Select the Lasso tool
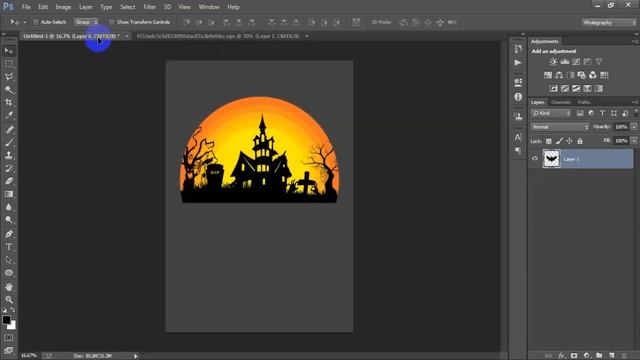Image resolution: width=640 pixels, height=360 pixels. click(9, 77)
